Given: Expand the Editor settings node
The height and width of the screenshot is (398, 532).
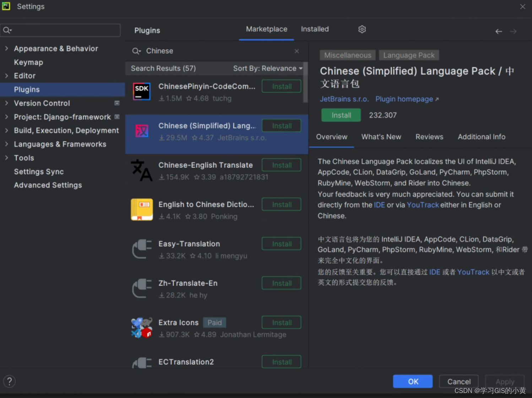Looking at the screenshot, I should (6, 76).
